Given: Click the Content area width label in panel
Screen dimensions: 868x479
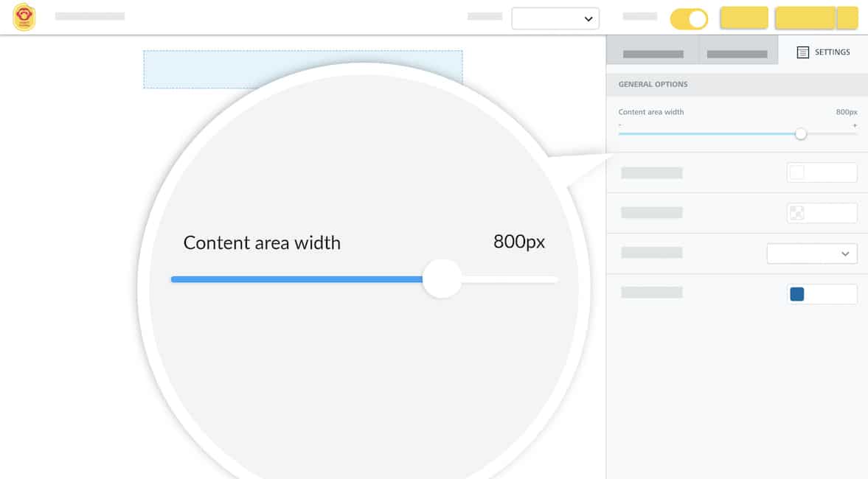Looking at the screenshot, I should tap(651, 112).
